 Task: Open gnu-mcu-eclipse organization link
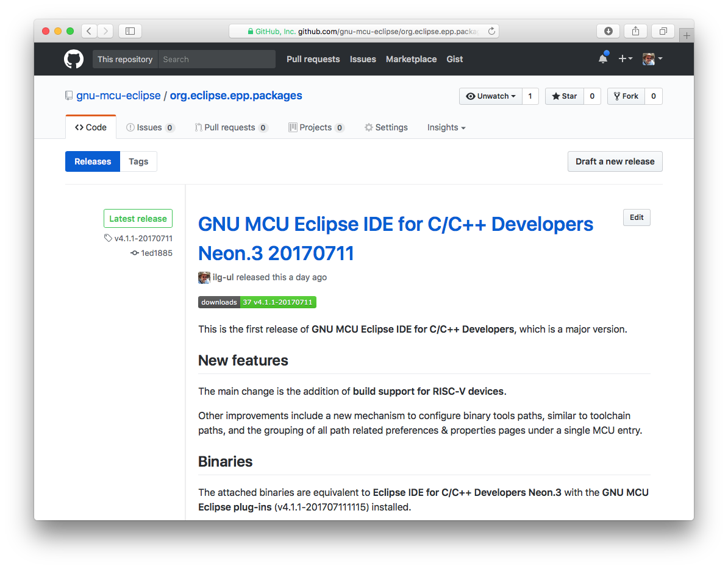click(x=118, y=96)
